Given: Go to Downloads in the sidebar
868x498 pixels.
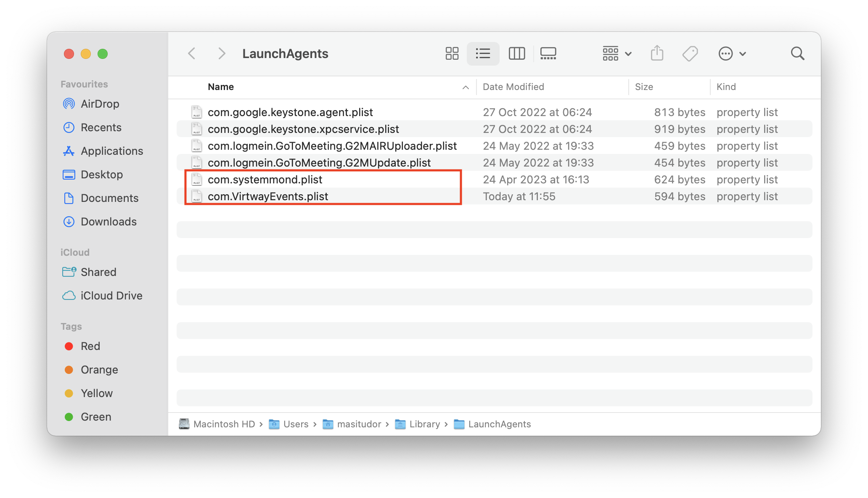Looking at the screenshot, I should 108,222.
